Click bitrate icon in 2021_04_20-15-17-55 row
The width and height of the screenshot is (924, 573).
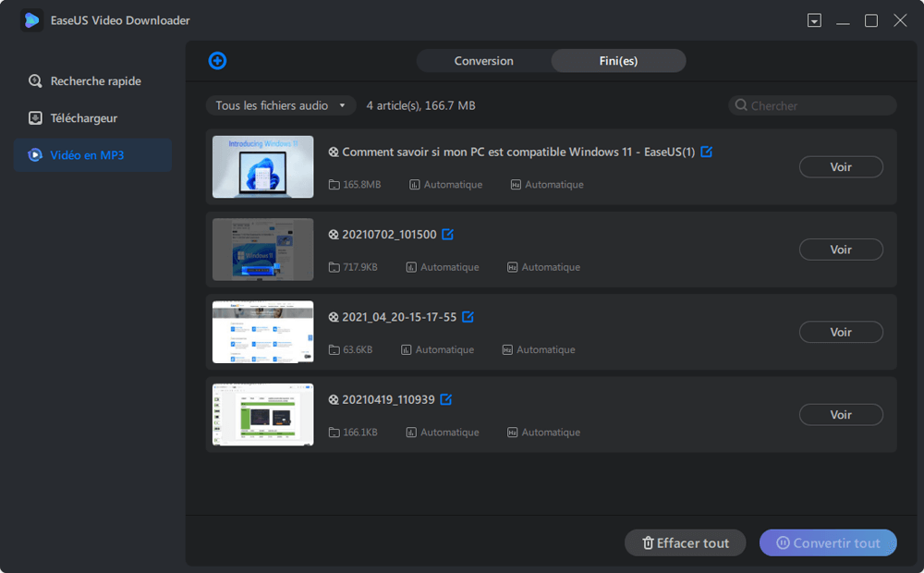coord(406,349)
